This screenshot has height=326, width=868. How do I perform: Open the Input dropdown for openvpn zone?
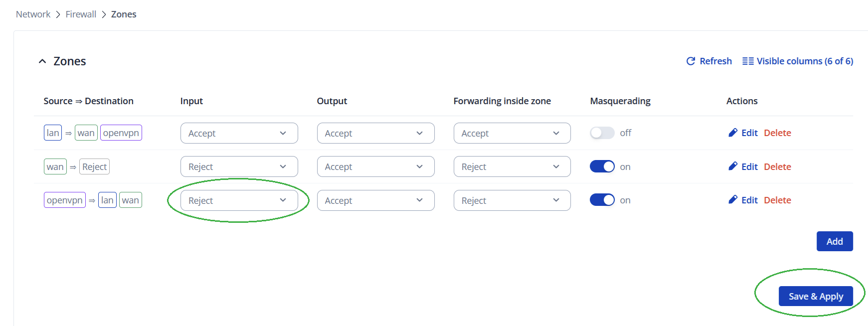coord(239,200)
